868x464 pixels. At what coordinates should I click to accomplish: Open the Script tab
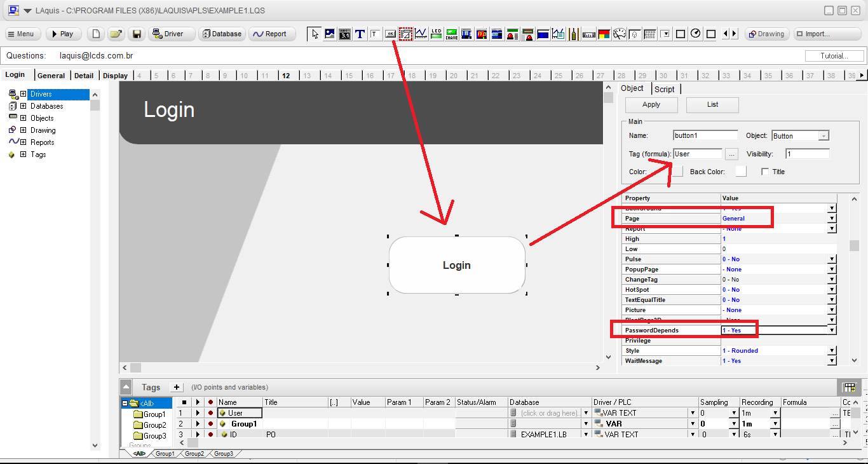coord(665,90)
